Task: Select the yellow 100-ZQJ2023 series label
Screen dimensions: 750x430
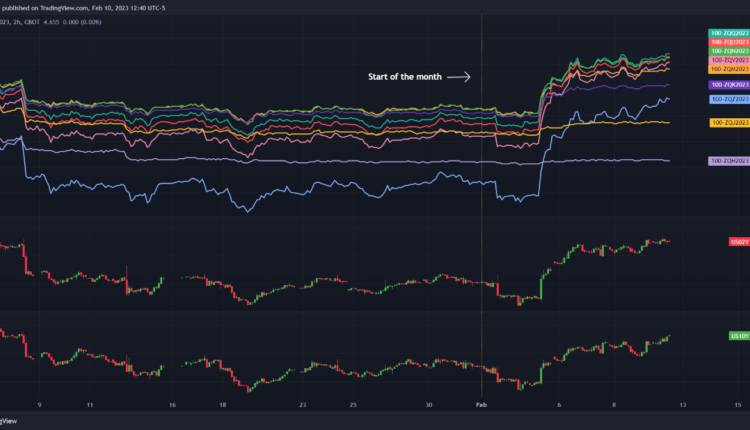Action: click(727, 122)
